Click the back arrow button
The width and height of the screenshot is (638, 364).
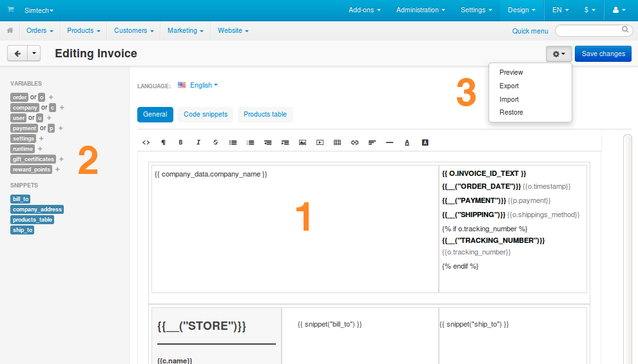pos(17,53)
